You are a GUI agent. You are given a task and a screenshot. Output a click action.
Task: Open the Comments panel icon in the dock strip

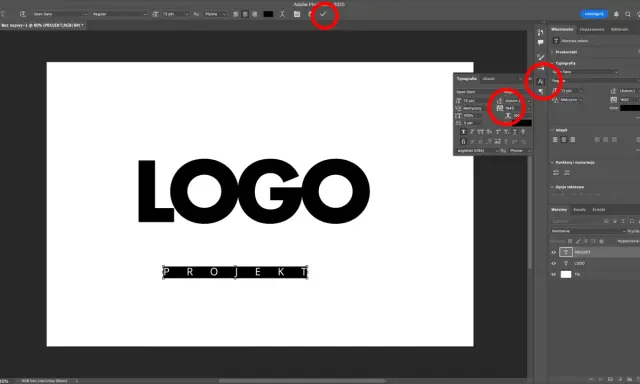click(x=540, y=42)
